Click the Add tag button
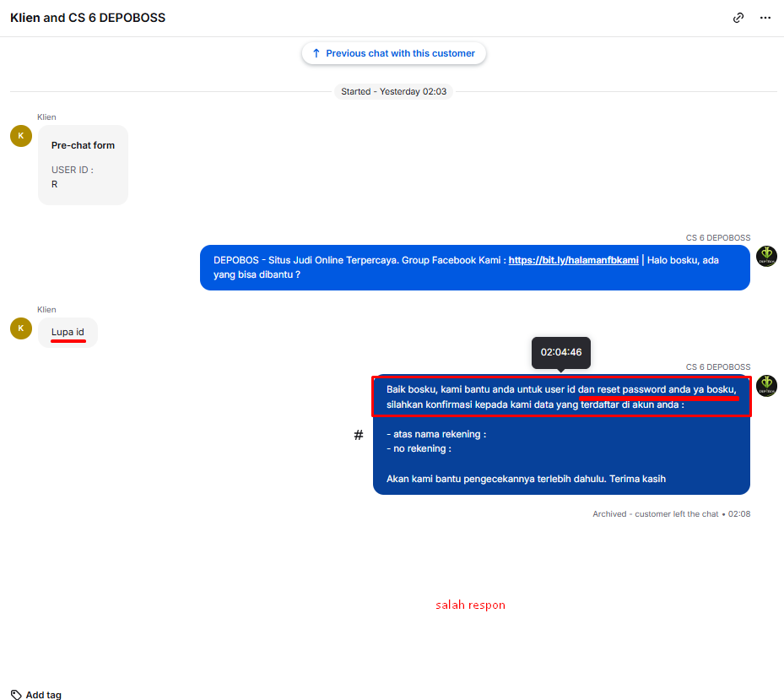The width and height of the screenshot is (784, 700). click(x=36, y=694)
